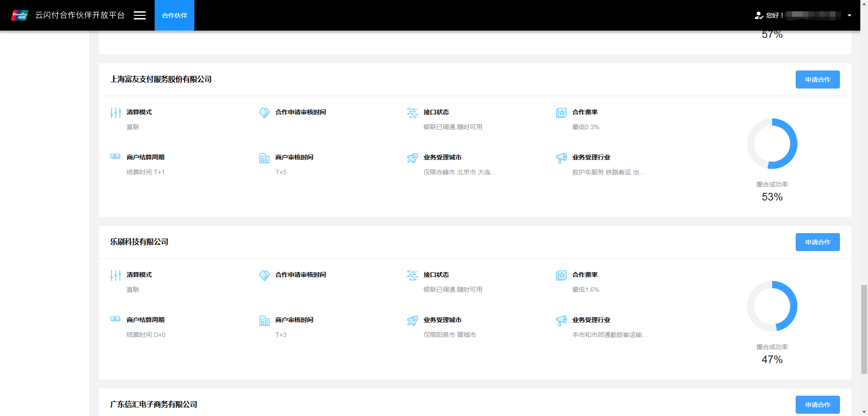The image size is (868, 416).
Task: Click the 接口状态 icon in 上海富友 card
Action: click(413, 113)
